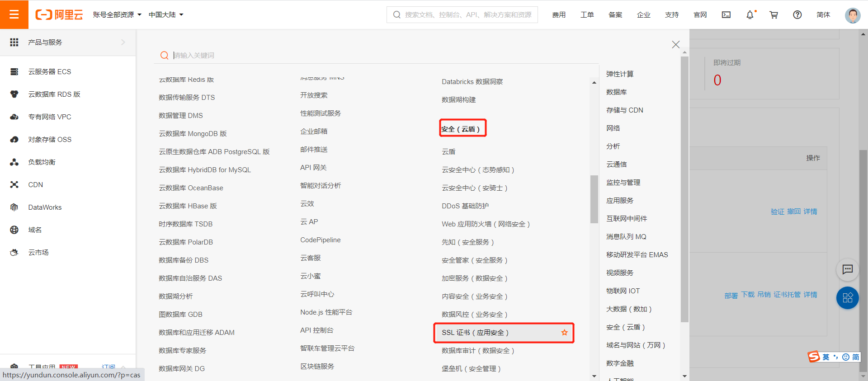Click the search icon in top bar
This screenshot has height=381, width=868.
pos(397,15)
